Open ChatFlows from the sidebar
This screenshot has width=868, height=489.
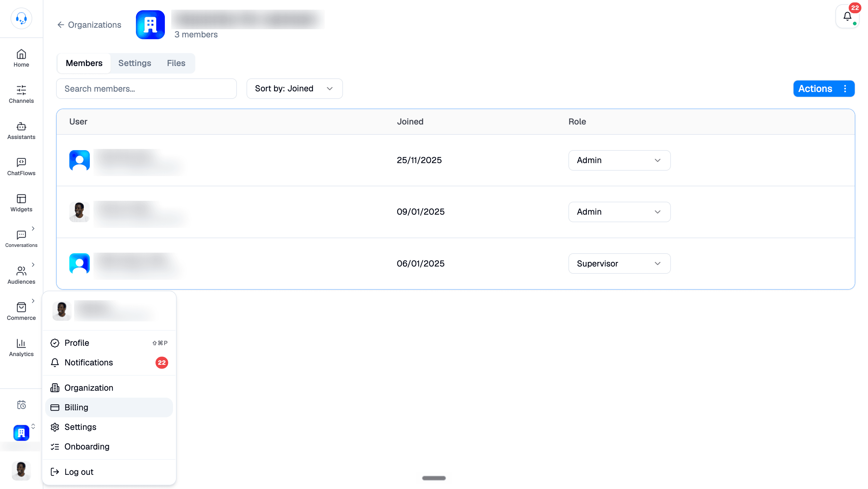click(x=21, y=166)
